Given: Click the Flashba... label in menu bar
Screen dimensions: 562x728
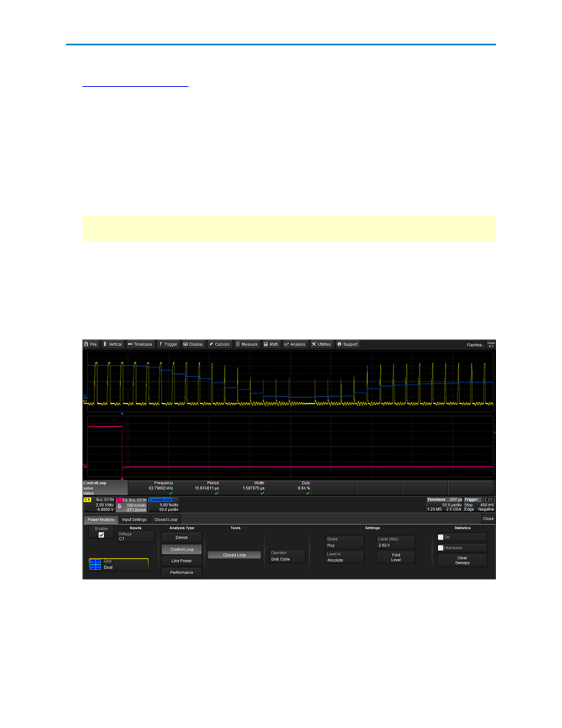Looking at the screenshot, I should click(x=475, y=345).
